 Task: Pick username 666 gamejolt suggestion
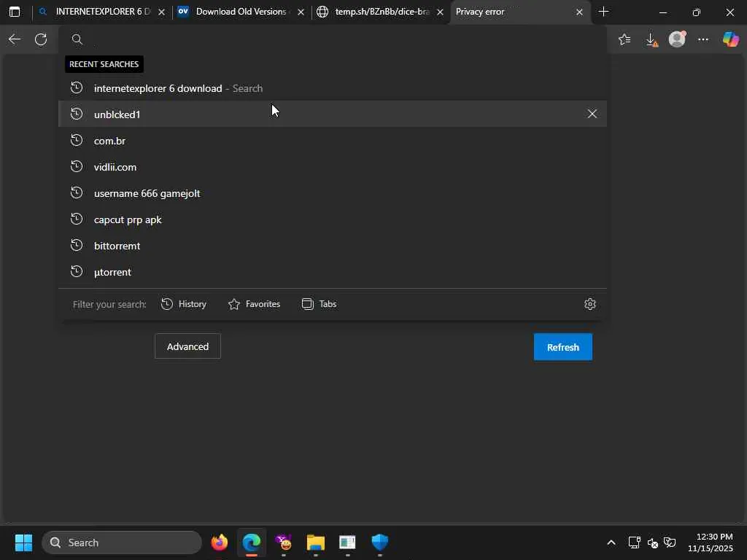click(x=333, y=192)
